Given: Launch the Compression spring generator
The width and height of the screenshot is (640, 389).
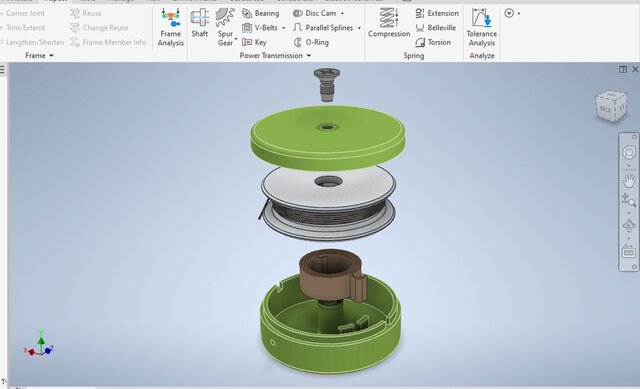Looking at the screenshot, I should coord(389,23).
